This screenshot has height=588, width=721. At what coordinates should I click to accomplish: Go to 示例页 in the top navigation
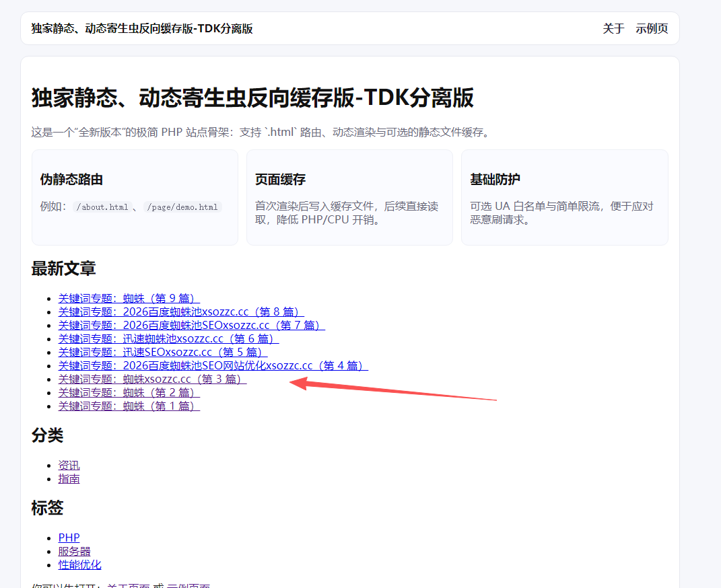point(652,28)
